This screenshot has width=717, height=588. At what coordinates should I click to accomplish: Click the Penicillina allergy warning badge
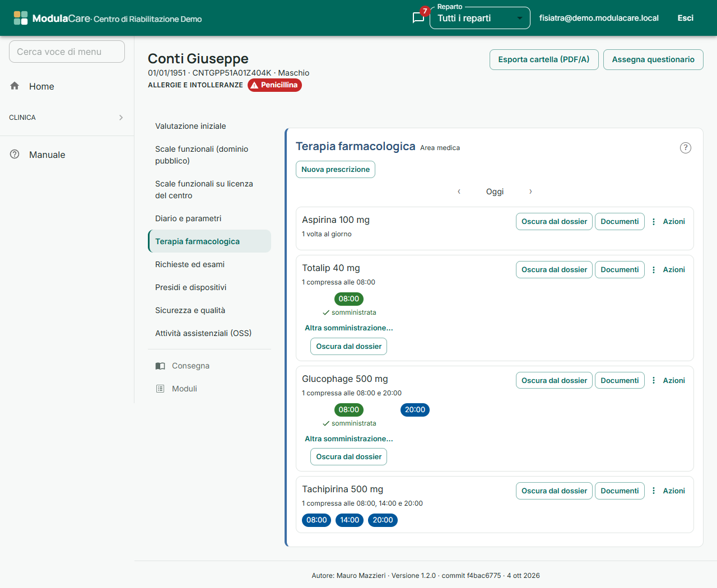[274, 85]
